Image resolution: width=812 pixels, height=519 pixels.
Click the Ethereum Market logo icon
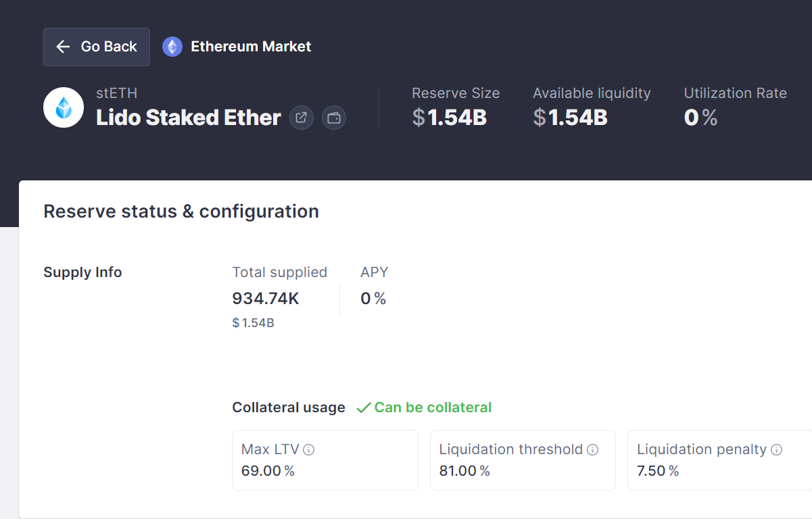(x=172, y=47)
